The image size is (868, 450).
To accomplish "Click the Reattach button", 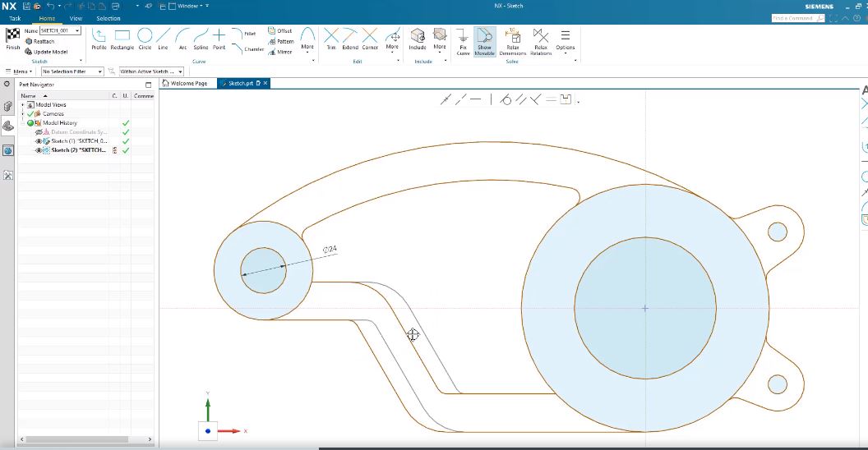I will click(39, 41).
